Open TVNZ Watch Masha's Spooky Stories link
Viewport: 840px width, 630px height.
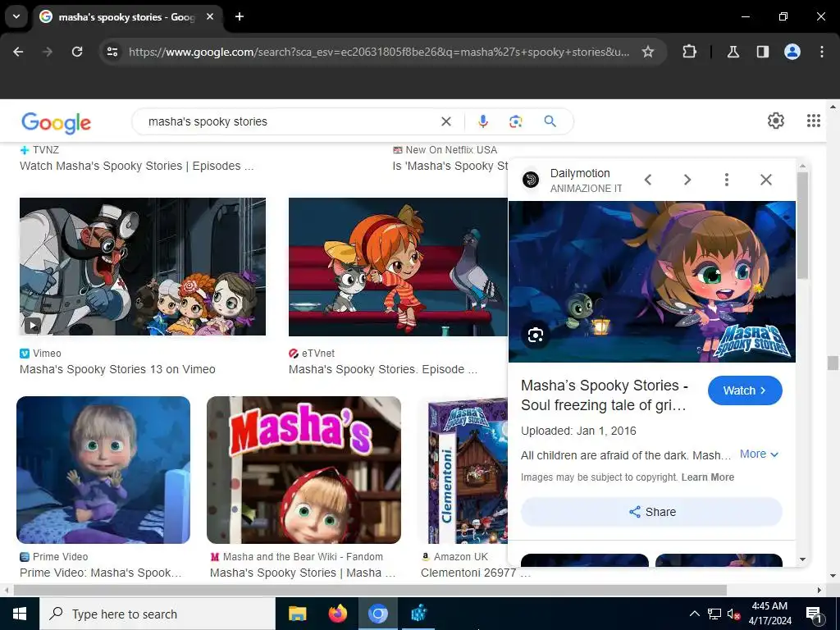point(137,166)
